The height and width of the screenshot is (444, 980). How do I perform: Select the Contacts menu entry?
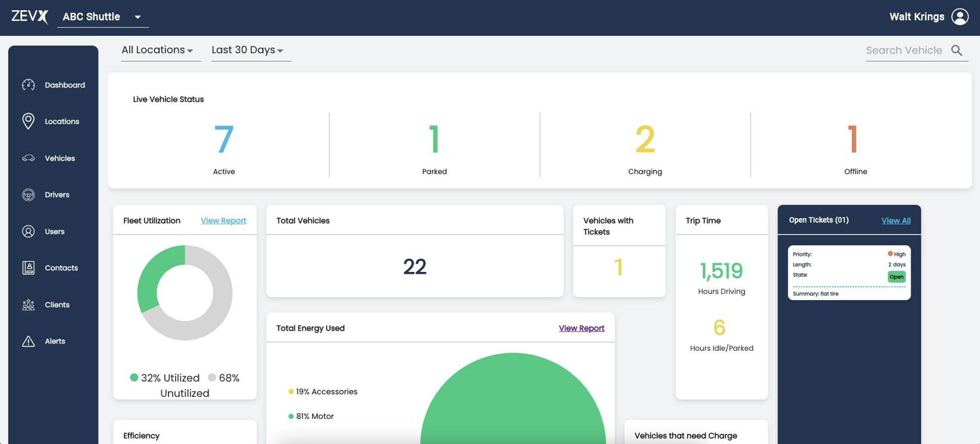(61, 268)
